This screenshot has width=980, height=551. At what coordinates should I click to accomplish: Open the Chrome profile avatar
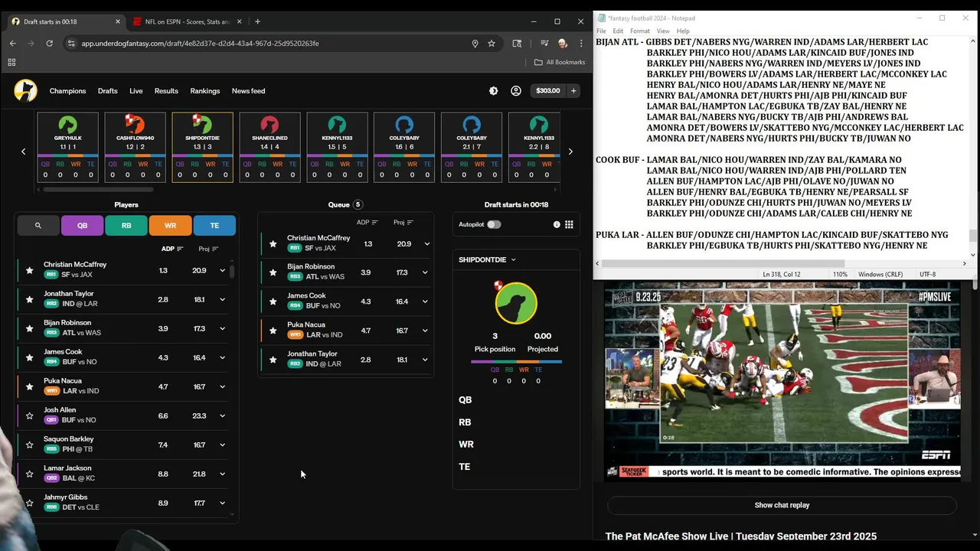pos(563,44)
